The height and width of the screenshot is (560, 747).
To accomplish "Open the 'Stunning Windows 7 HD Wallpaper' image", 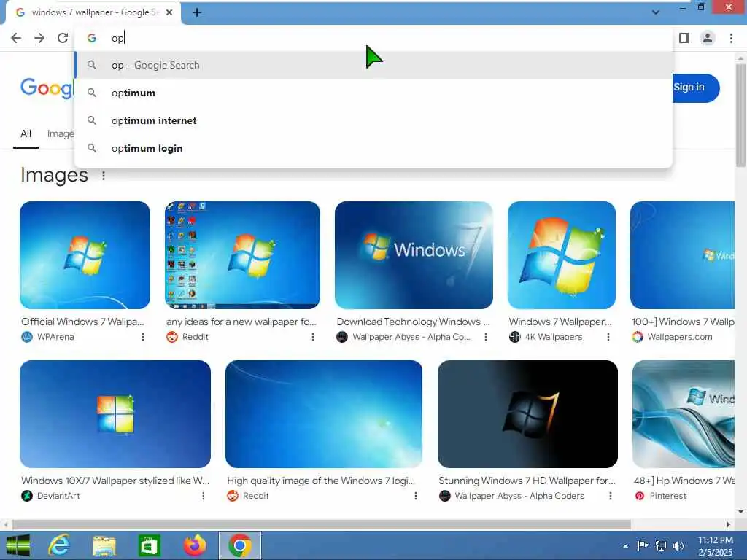I will [x=528, y=414].
